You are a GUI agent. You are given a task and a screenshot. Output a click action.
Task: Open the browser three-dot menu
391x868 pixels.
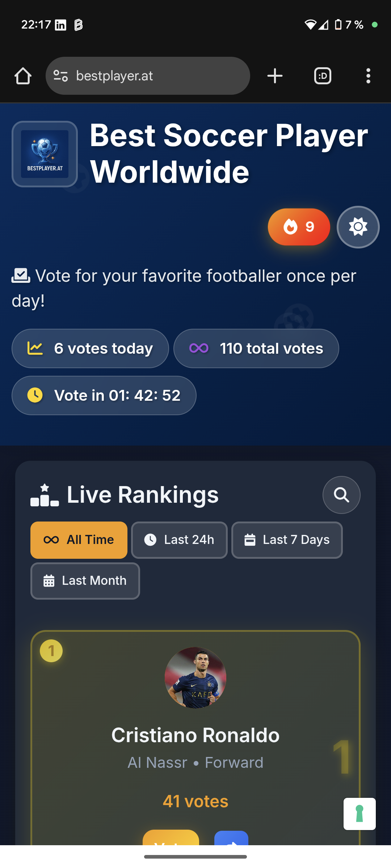tap(368, 76)
